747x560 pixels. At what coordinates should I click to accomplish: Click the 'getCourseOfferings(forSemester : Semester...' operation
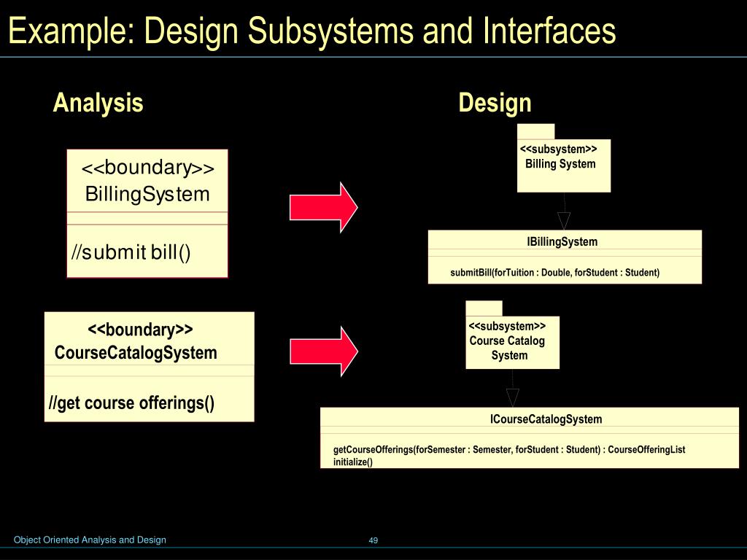(509, 449)
